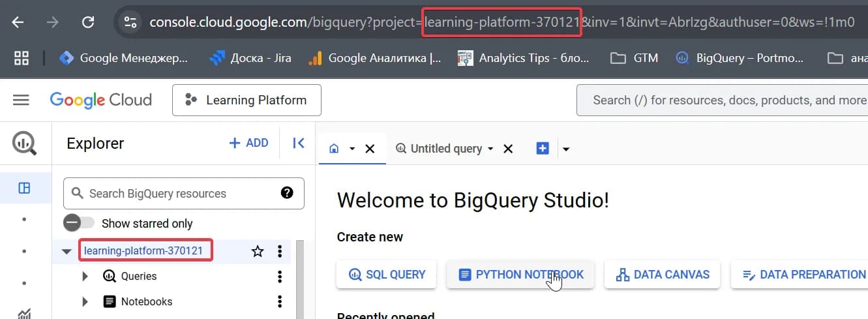Click the BigQuery logo icon in sidebar

[25, 143]
